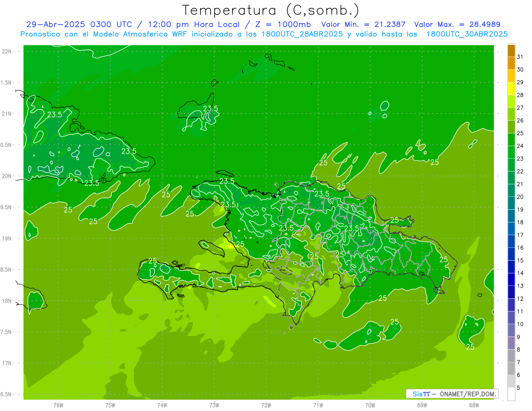Click the "20N" latitude axis label
Image resolution: width=532 pixels, height=411 pixels.
(x=6, y=176)
